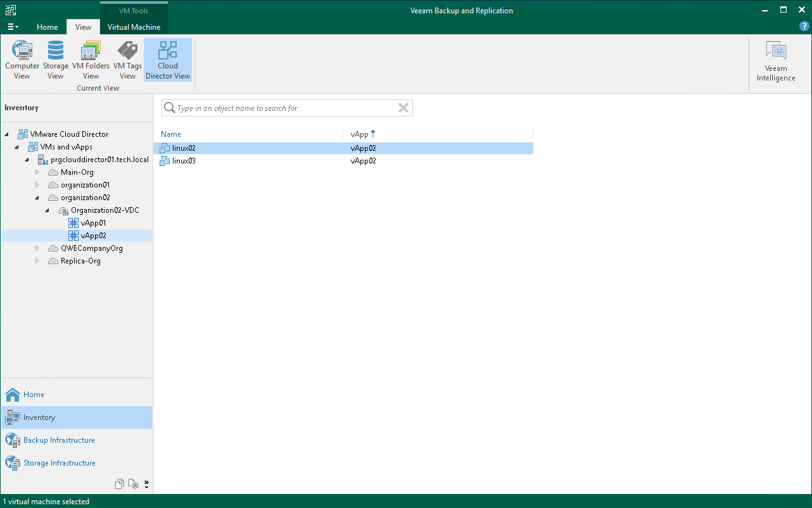Click the Veeam application icon in title bar

10,10
